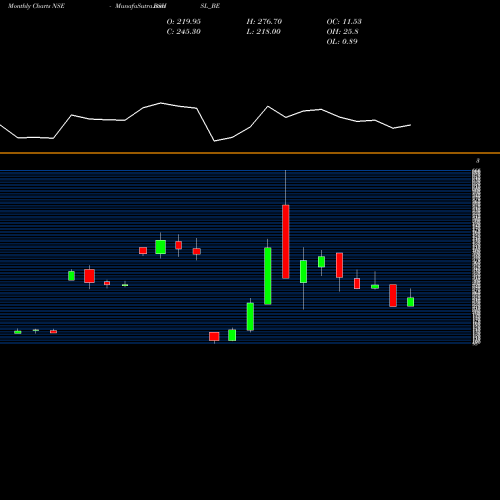Click the 'OL: 0.89' reading
This screenshot has width=500, height=500.
342,41
